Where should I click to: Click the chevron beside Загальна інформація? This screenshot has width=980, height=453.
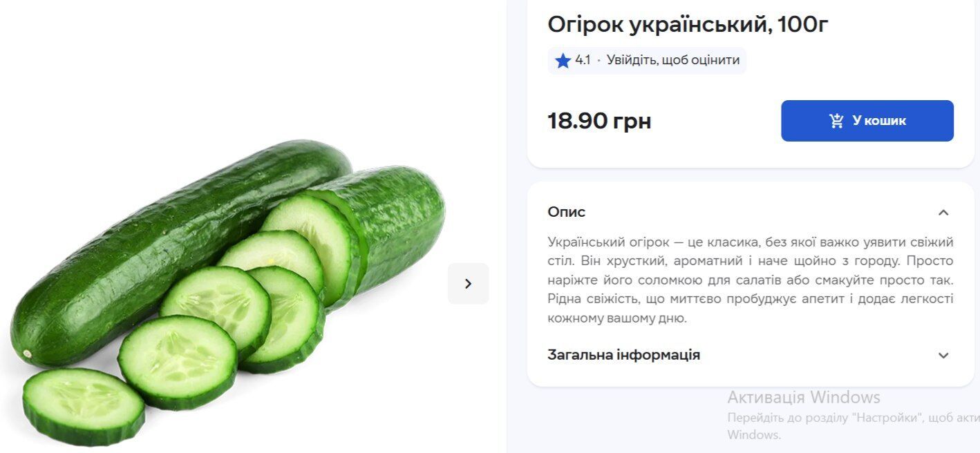pyautogui.click(x=944, y=355)
